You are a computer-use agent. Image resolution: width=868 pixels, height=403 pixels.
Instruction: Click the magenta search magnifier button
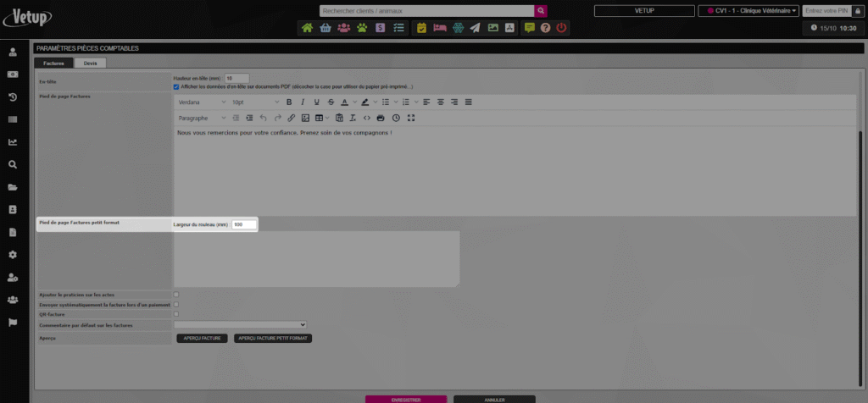(541, 10)
